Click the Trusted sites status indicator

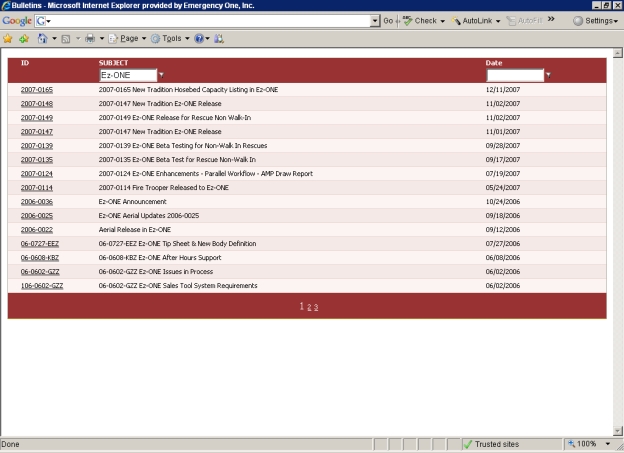[492, 444]
